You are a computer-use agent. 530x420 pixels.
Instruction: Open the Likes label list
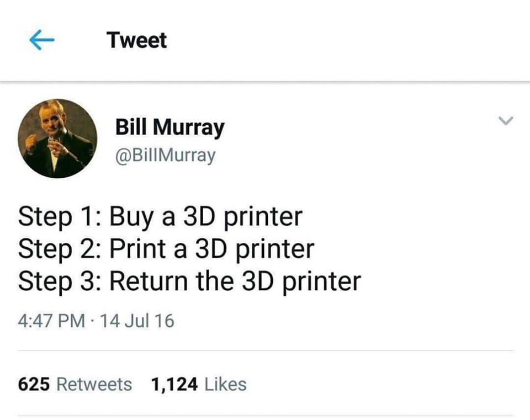coord(225,384)
